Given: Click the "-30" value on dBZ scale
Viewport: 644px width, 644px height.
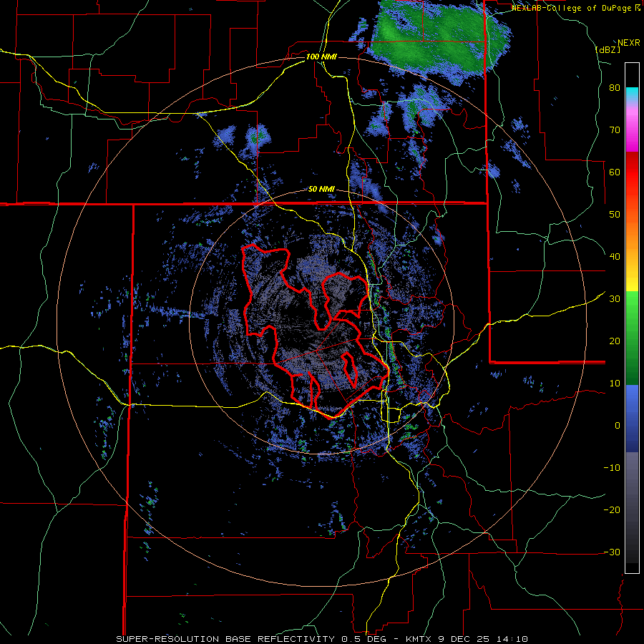Looking at the screenshot, I should [612, 552].
